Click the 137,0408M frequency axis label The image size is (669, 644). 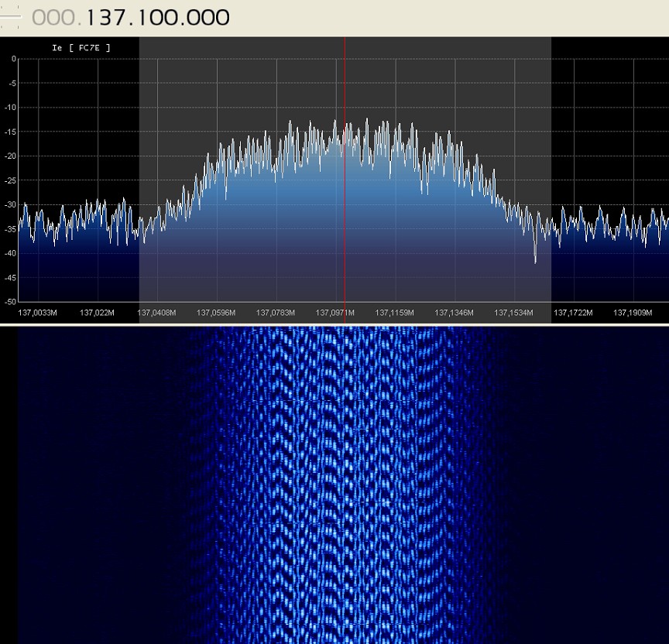pyautogui.click(x=156, y=313)
